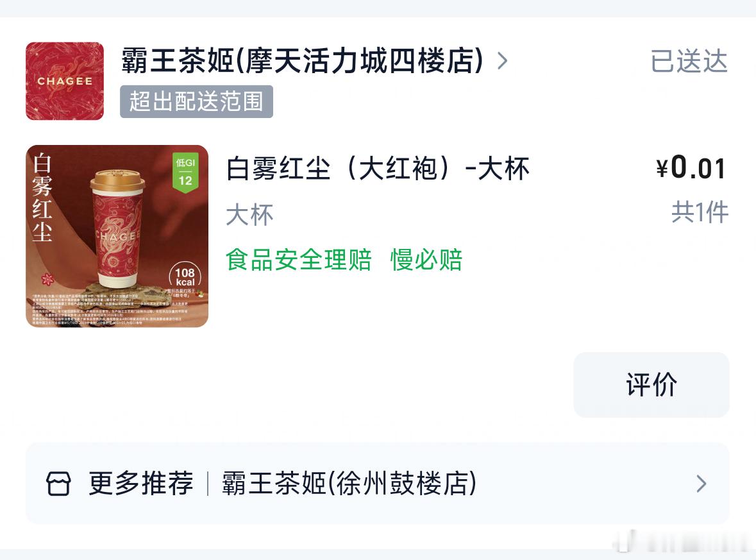This screenshot has height=560, width=756.
Task: Click the 评价 review button
Action: [x=651, y=384]
